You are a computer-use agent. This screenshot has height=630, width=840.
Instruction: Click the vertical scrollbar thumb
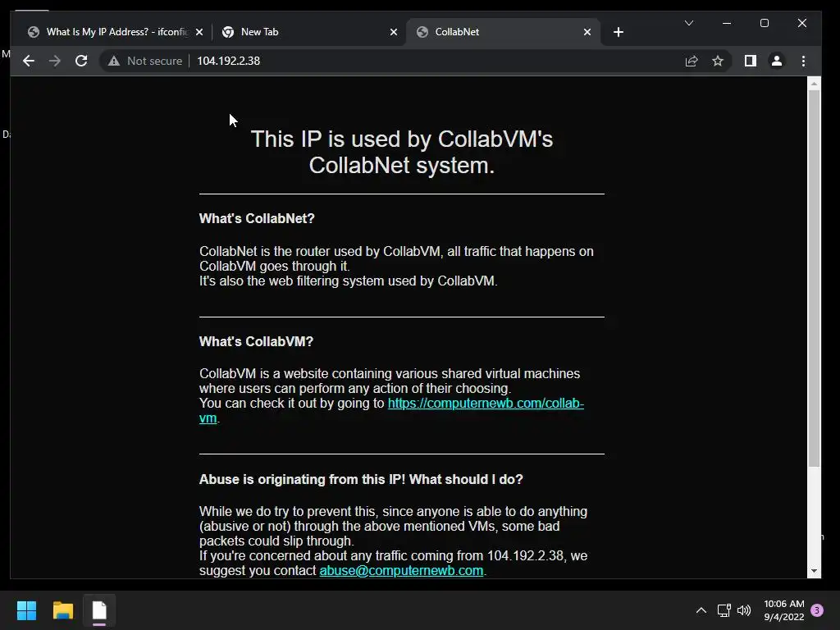814,279
